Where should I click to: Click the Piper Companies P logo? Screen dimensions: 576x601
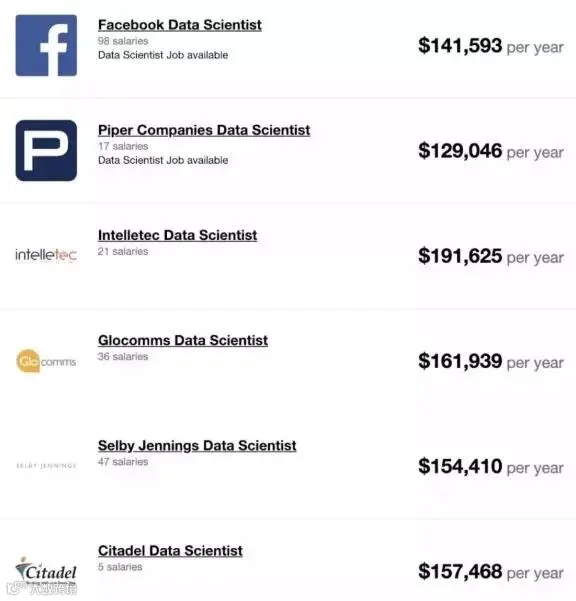[x=46, y=150]
